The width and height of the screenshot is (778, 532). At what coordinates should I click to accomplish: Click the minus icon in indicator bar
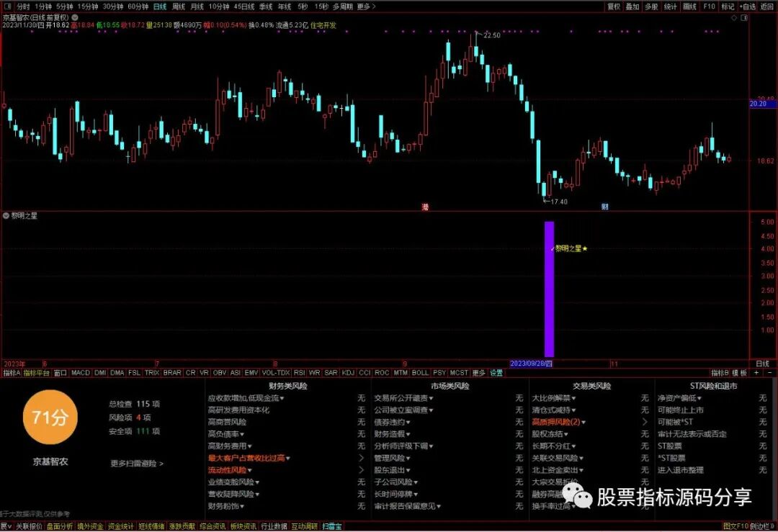click(769, 373)
